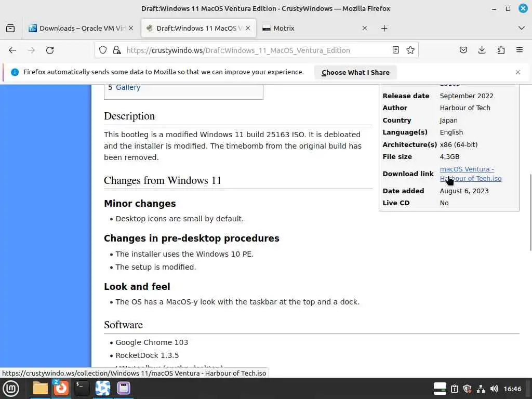Click the tray storage drive icon
The height and width of the screenshot is (399, 532).
point(440,389)
